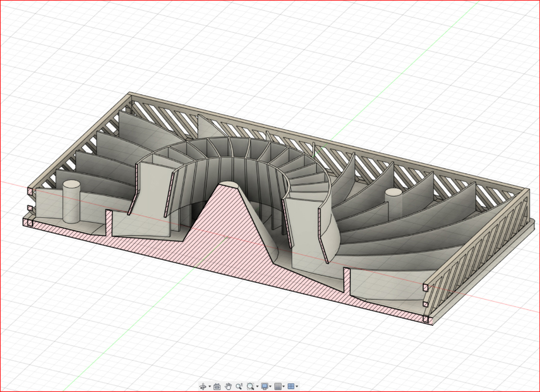Open the Display Settings monitor icon
The image size is (540, 392).
pos(265,386)
